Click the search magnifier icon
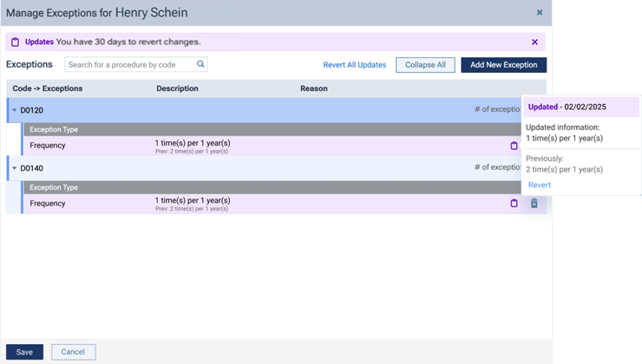This screenshot has height=364, width=642. pyautogui.click(x=200, y=64)
